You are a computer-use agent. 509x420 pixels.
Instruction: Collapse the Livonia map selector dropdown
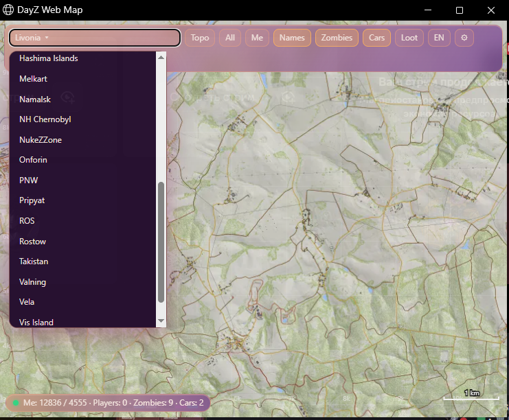coord(95,38)
